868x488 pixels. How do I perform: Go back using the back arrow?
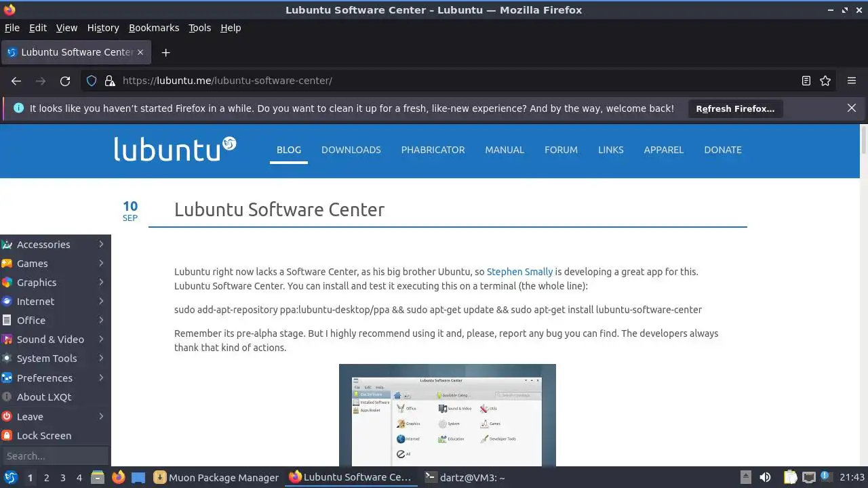[16, 81]
